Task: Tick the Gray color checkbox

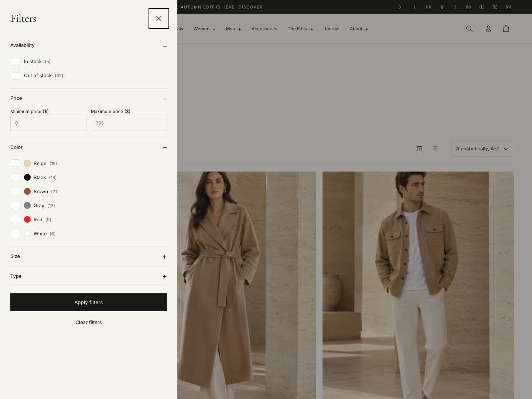Action: [16, 205]
